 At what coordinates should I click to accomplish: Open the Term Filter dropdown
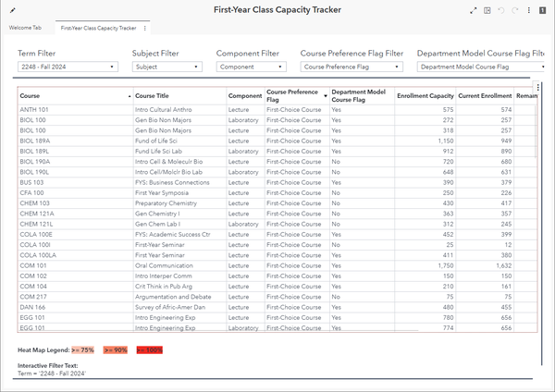pyautogui.click(x=68, y=67)
